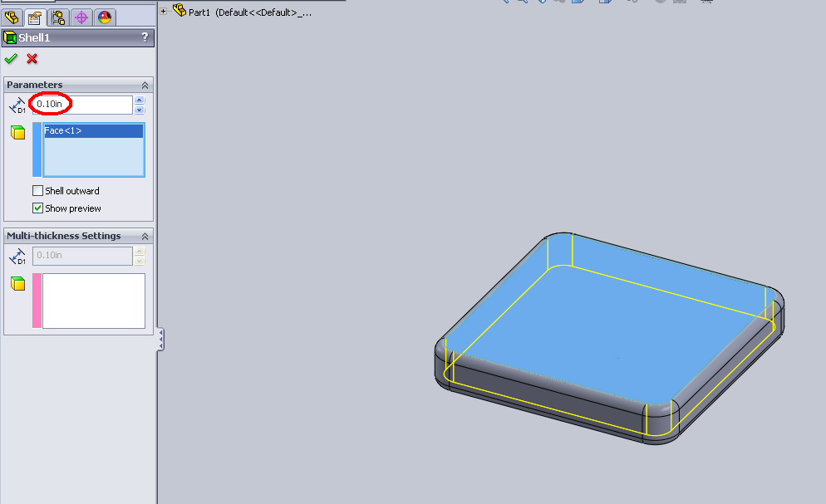Screen dimensions: 826x504
Task: Open the FeatureManager design tree tab
Action: click(12, 17)
